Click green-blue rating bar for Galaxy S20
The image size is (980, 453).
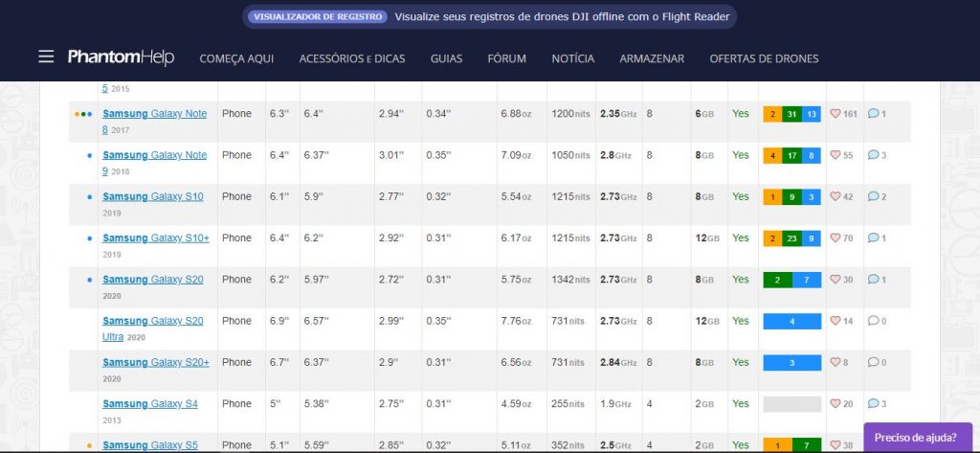click(x=791, y=280)
